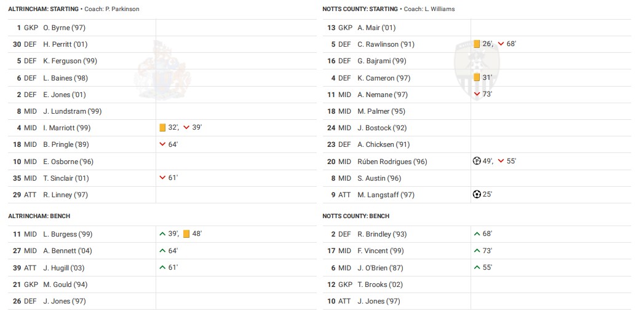Click Rúben Rodrigues' penalty goal icon
Image resolution: width=644 pixels, height=314 pixels.
477,162
